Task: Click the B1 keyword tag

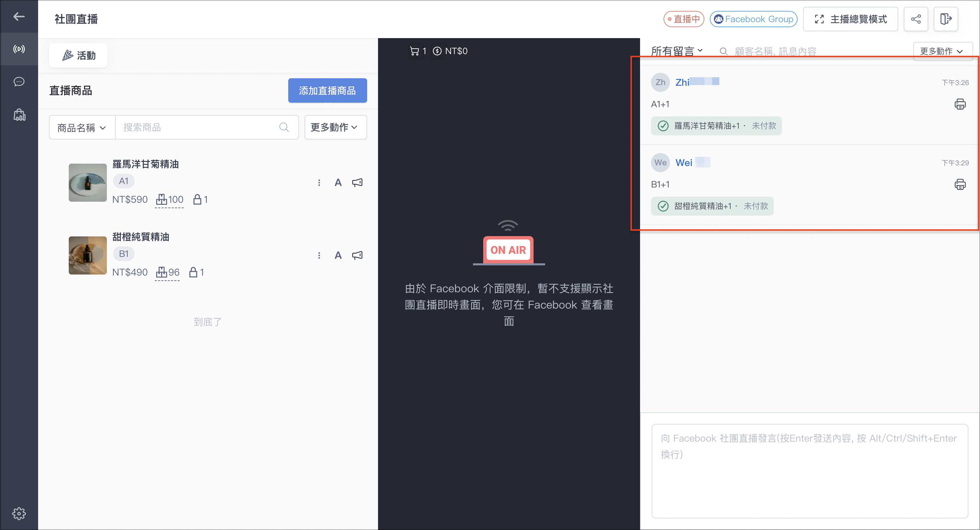Action: [124, 253]
